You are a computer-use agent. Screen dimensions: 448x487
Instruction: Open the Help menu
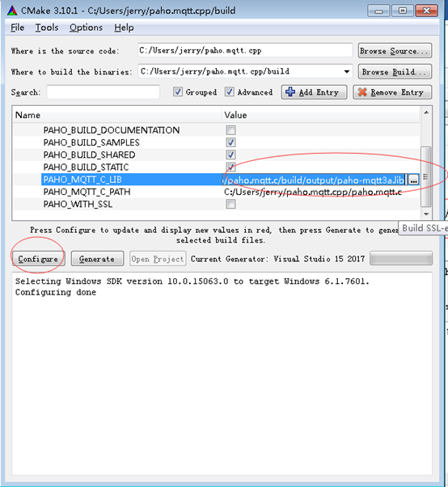pyautogui.click(x=124, y=28)
